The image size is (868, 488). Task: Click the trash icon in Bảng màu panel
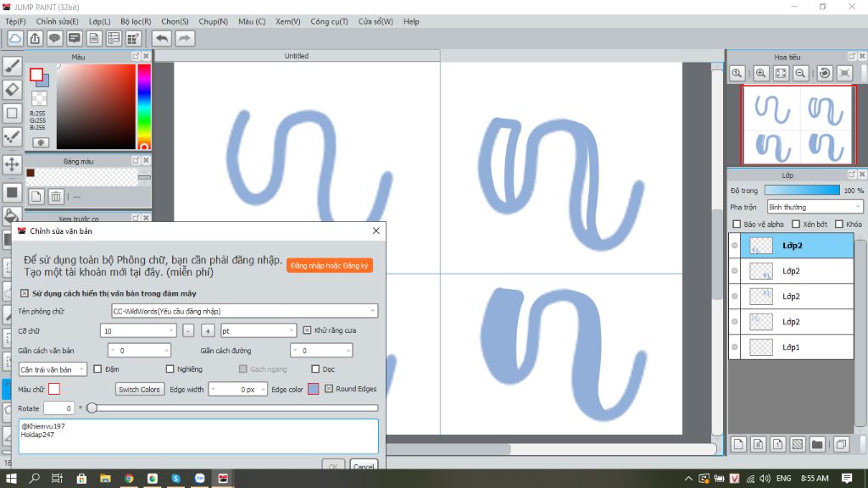pos(55,197)
